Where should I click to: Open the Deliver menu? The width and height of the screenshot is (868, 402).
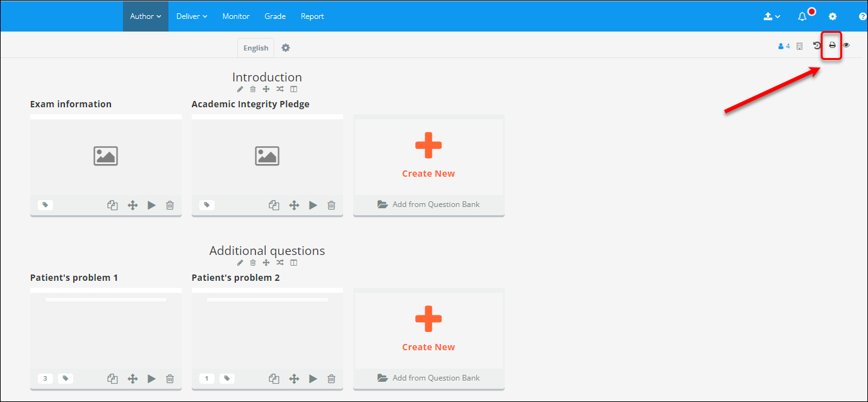tap(192, 16)
